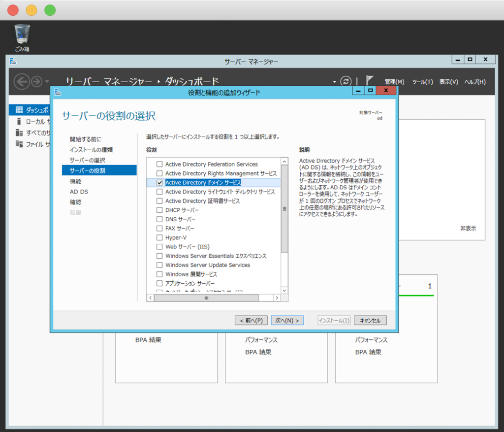Enable the FAX サーバー role

pos(159,229)
